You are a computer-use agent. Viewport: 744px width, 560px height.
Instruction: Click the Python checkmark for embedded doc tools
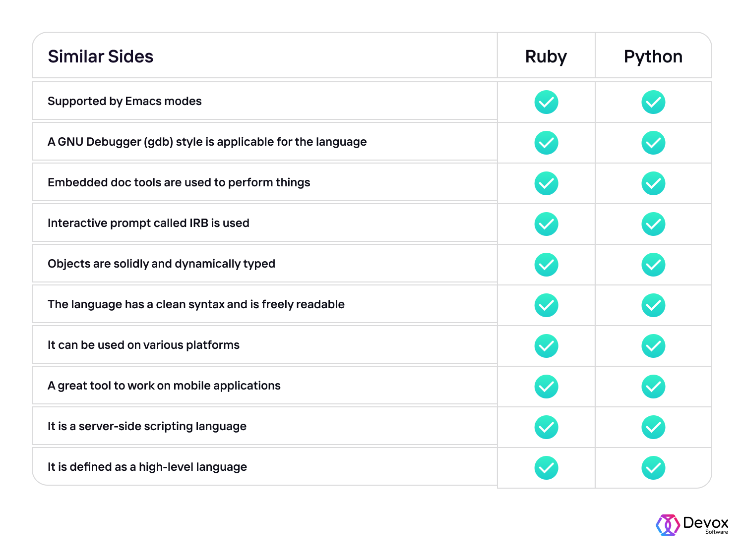pyautogui.click(x=654, y=183)
